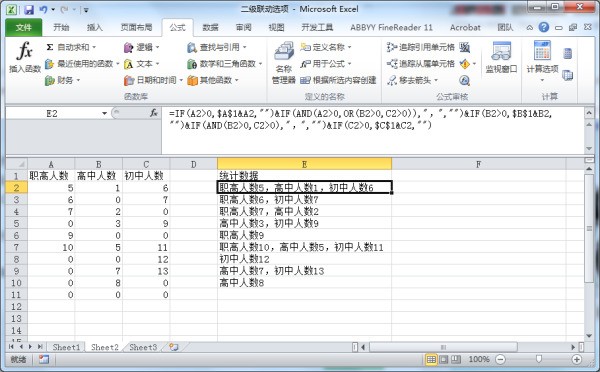Save the workbook from Quick Access Toolbar
Screen dimensions: 600x372
pyautogui.click(x=29, y=10)
